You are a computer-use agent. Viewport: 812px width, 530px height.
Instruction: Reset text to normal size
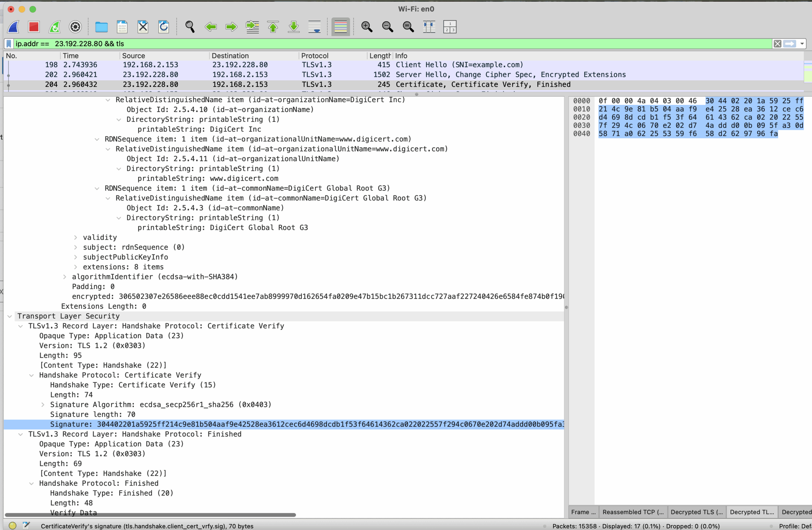tap(409, 27)
